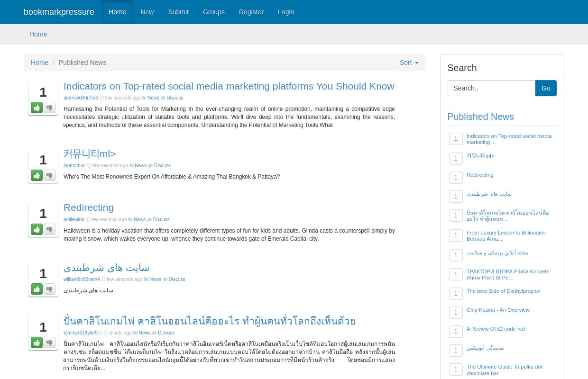Upvote the سایت های شرطبندی entry

[37, 289]
